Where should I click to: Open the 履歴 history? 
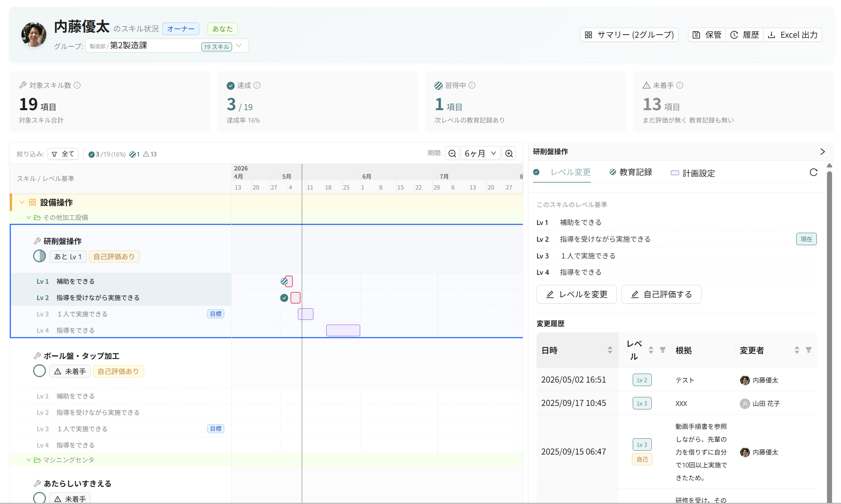point(744,35)
